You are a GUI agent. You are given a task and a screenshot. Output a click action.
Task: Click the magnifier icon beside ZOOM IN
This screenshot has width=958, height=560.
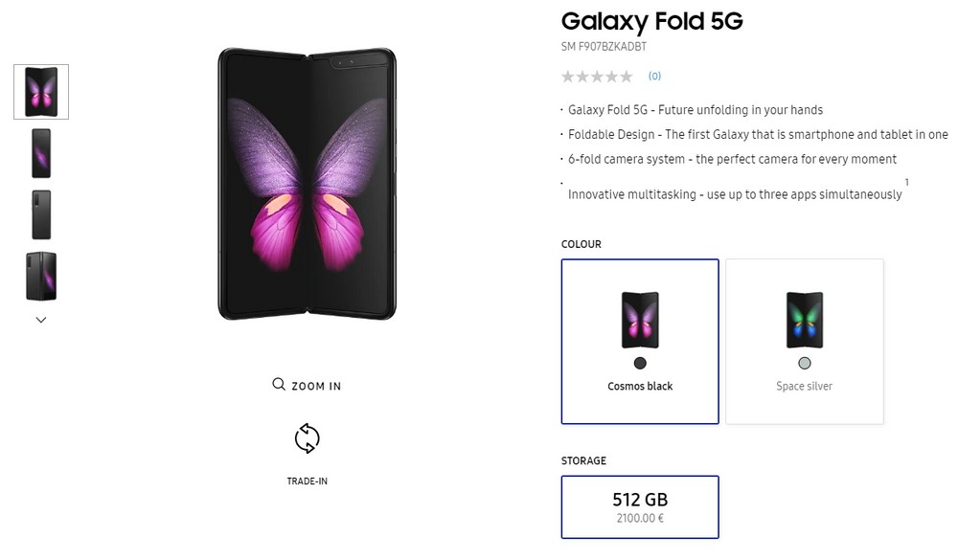point(279,384)
